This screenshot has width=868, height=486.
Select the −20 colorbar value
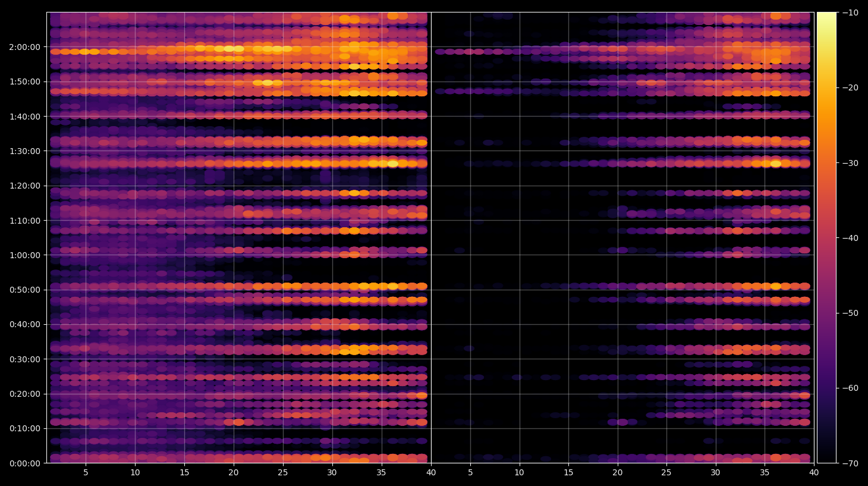coord(850,87)
